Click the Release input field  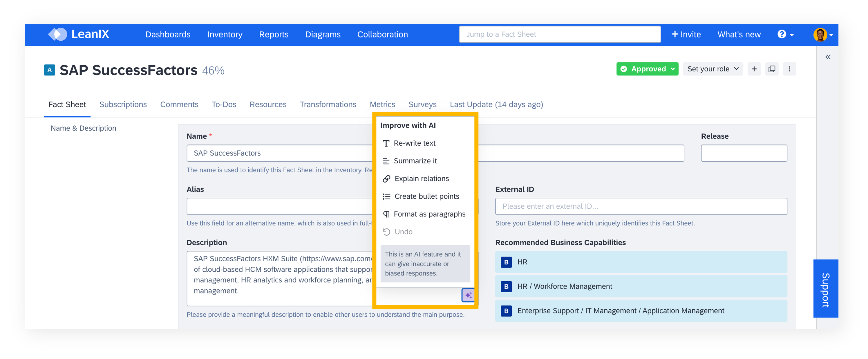coord(744,153)
